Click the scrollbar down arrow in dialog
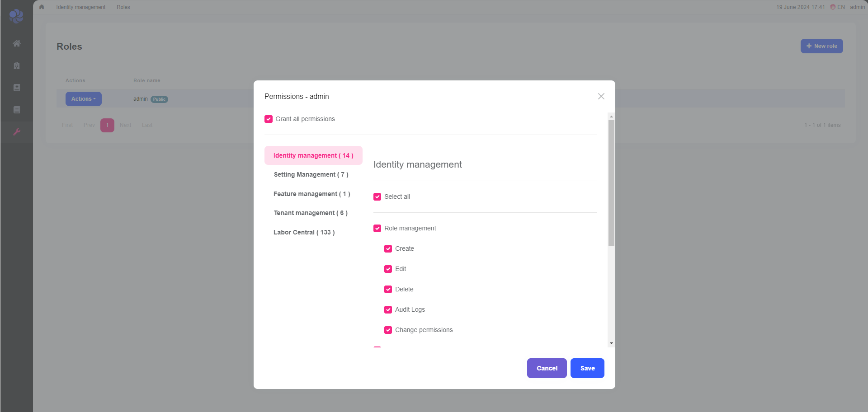The width and height of the screenshot is (868, 412). (x=611, y=343)
